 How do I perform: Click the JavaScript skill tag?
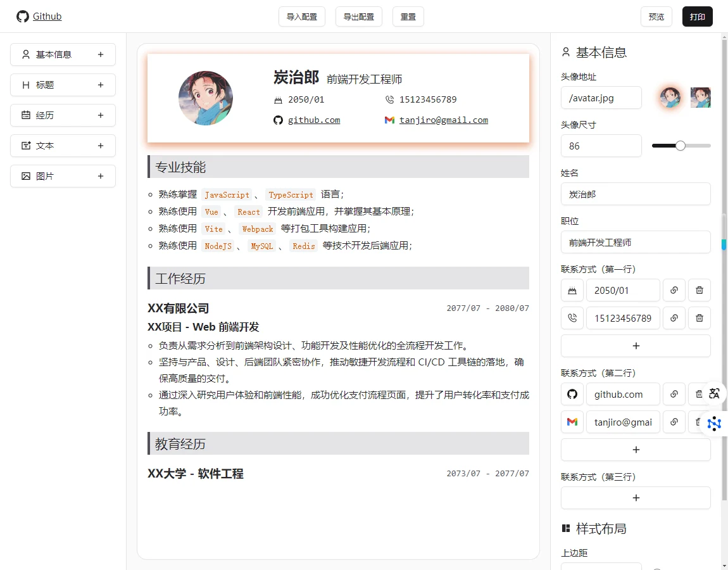tap(227, 194)
